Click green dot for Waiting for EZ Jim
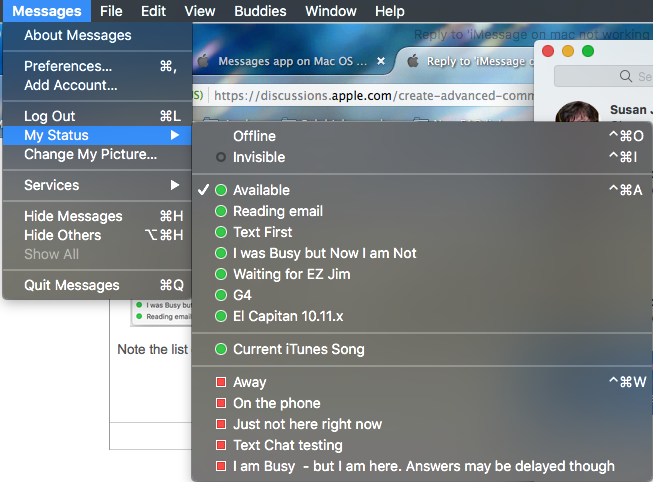The width and height of the screenshot is (653, 482). [x=221, y=274]
